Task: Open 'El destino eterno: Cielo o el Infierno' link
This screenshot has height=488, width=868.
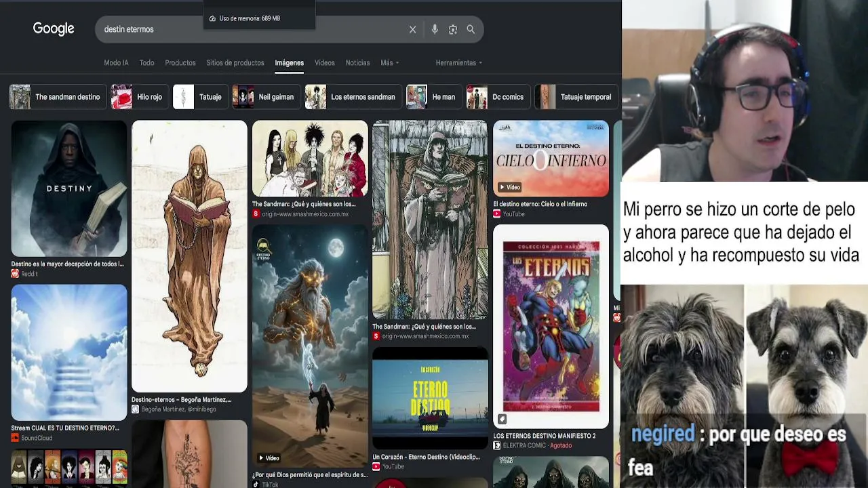Action: [540, 204]
